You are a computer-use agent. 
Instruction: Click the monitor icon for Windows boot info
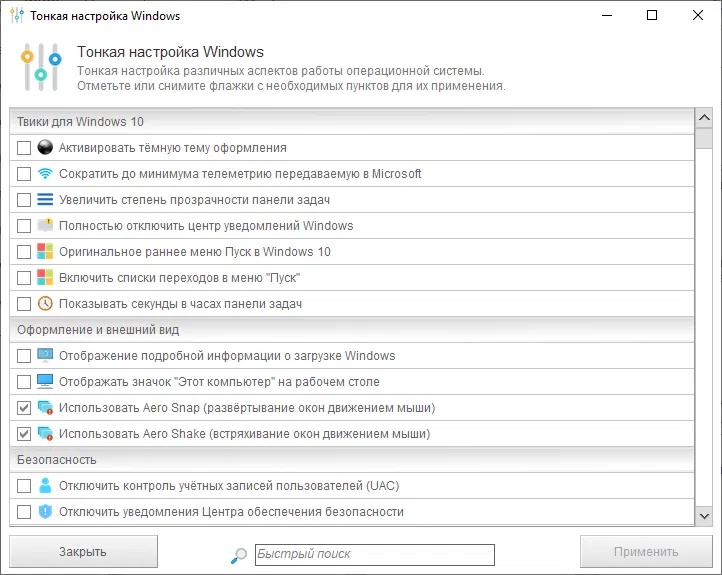[45, 355]
